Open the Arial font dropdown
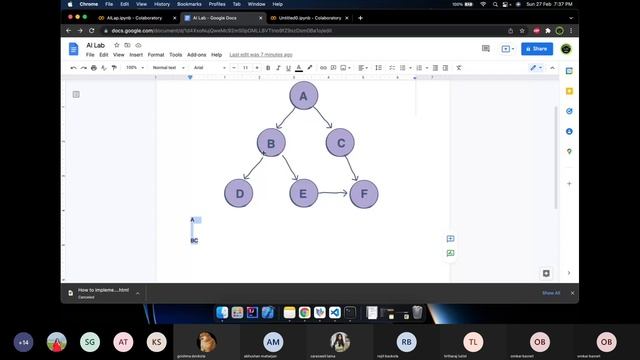 coord(210,68)
